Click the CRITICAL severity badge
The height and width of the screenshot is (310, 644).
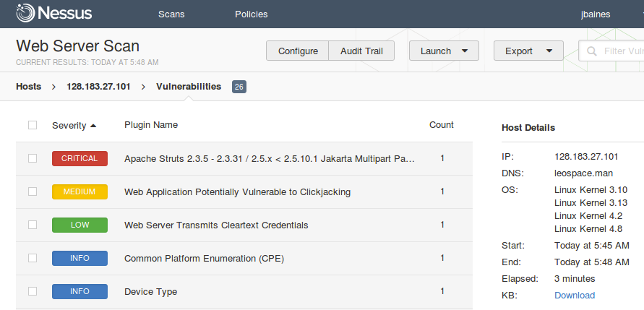pos(80,158)
